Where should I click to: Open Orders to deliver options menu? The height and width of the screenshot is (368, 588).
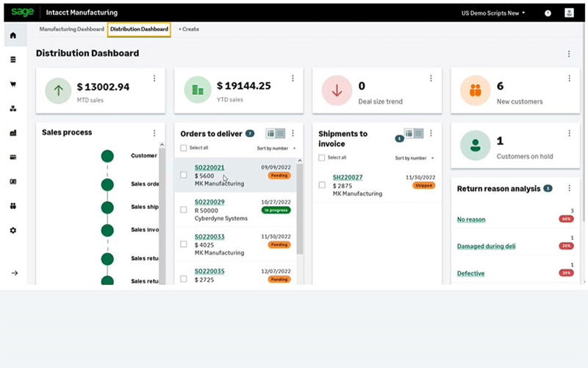pyautogui.click(x=293, y=133)
